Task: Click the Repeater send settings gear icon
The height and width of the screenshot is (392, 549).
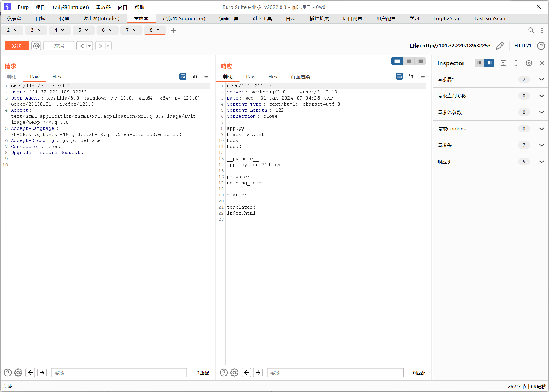Action: [36, 46]
